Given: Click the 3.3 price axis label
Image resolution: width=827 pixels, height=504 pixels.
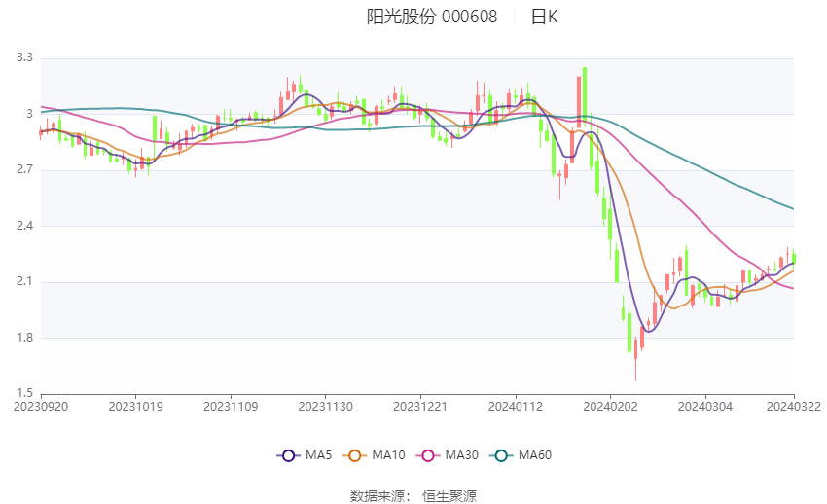Looking at the screenshot, I should (x=24, y=57).
